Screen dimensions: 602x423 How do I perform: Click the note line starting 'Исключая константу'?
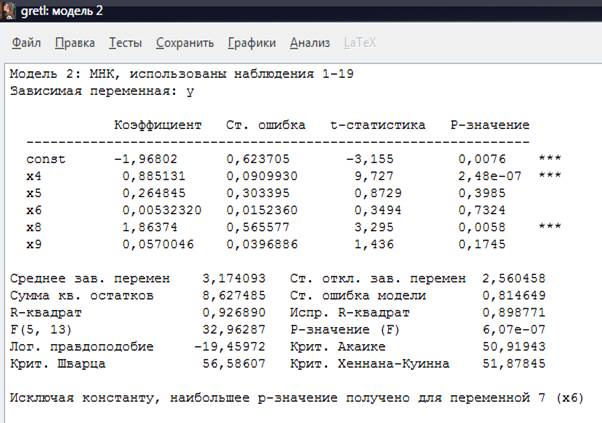click(297, 398)
